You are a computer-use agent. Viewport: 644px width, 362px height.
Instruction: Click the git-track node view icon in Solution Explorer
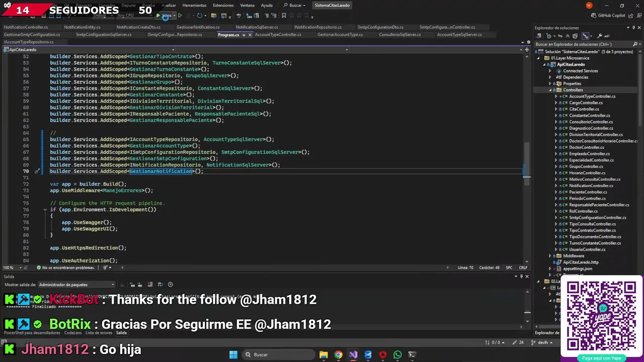586,36
